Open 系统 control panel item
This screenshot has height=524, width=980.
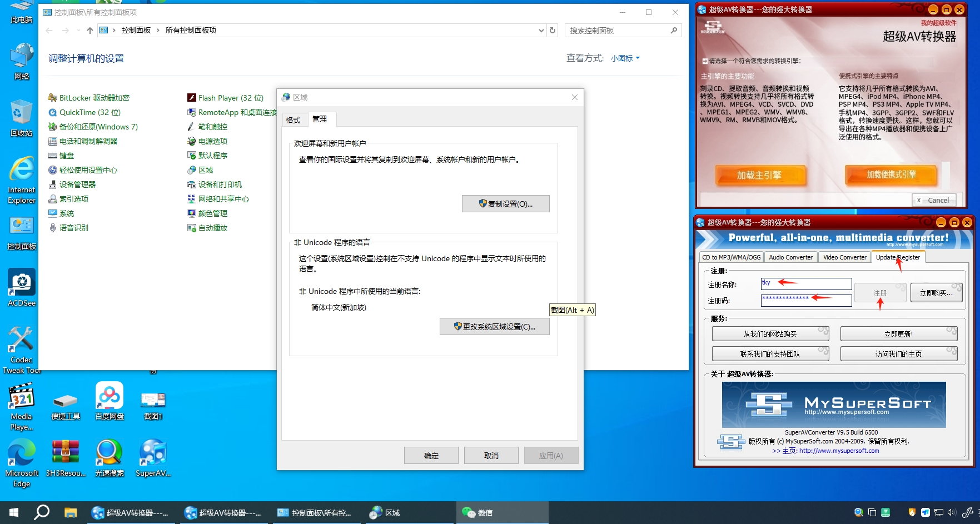click(x=61, y=213)
